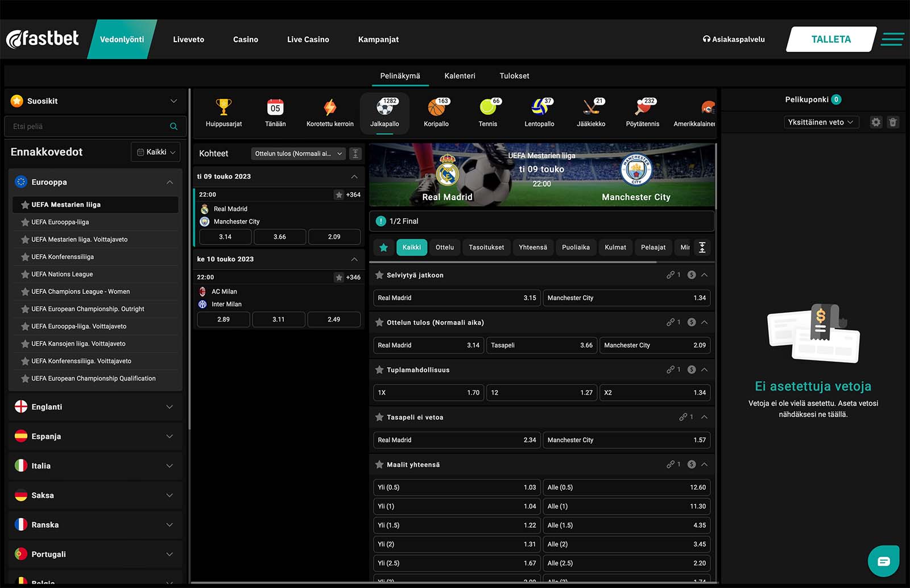Favorite the UEFA Eurooppa-liiga league
Screen dimensions: 910x588
point(25,222)
